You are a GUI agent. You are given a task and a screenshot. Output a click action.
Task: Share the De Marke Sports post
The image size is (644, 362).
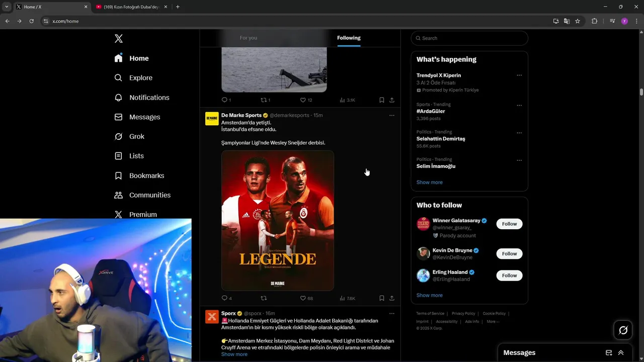pyautogui.click(x=392, y=298)
